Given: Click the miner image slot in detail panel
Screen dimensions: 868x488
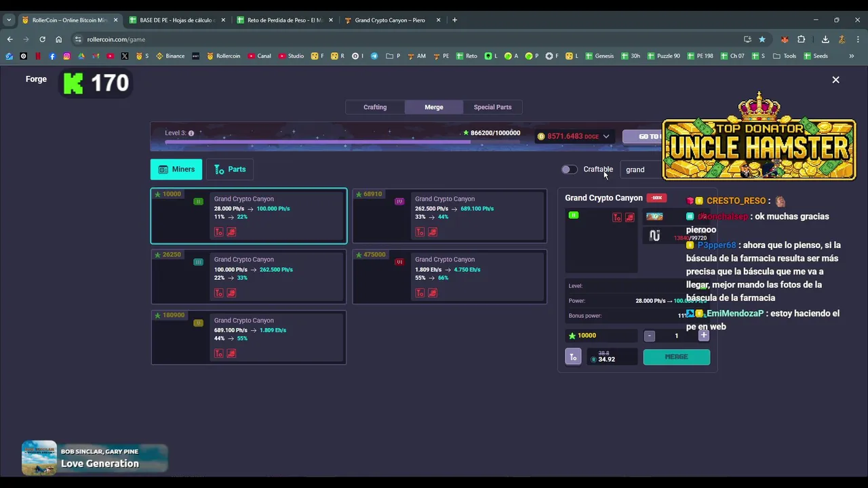Looking at the screenshot, I should (x=601, y=241).
